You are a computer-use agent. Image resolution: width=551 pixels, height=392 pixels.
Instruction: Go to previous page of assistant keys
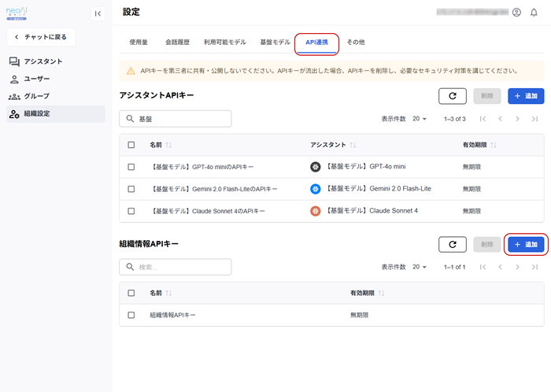500,119
